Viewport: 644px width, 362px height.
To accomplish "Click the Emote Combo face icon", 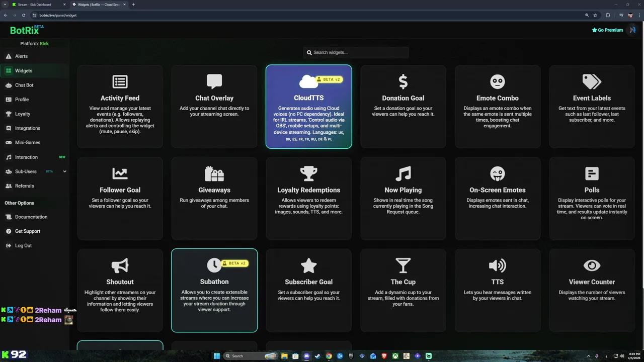I will click(498, 81).
